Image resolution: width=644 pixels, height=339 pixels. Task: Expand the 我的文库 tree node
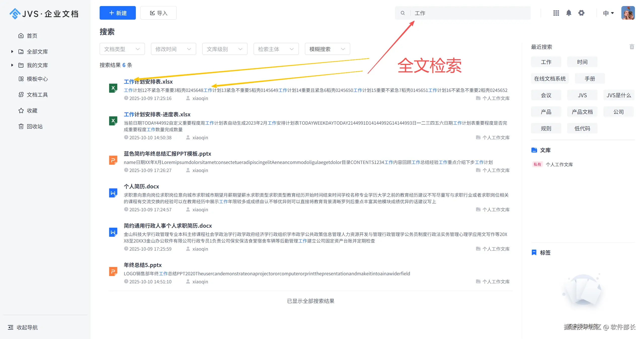point(12,65)
